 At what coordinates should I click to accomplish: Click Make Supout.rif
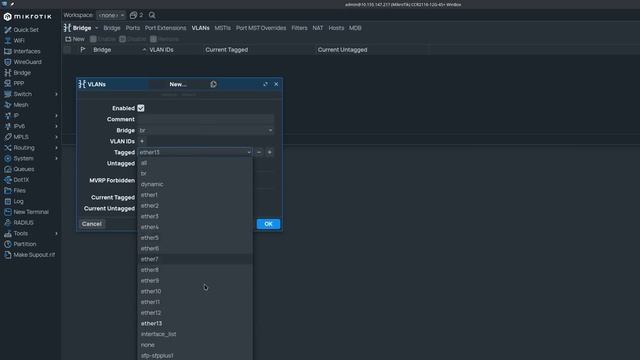pyautogui.click(x=34, y=255)
